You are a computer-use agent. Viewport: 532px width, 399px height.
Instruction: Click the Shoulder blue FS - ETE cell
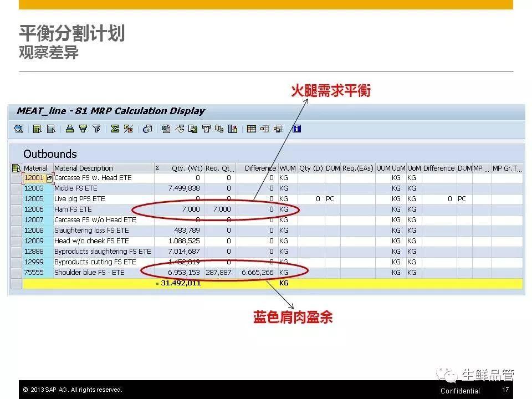pyautogui.click(x=89, y=273)
